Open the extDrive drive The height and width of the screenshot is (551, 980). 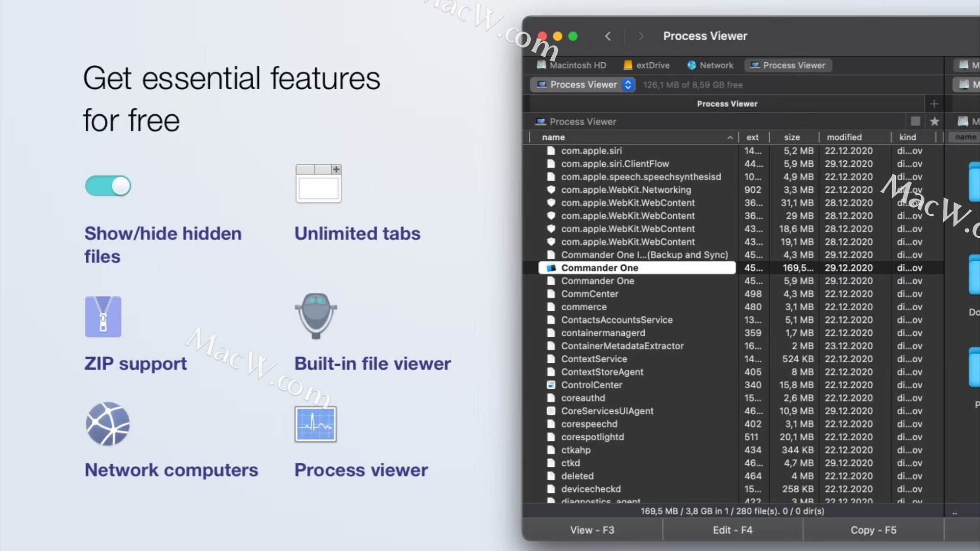pos(646,65)
